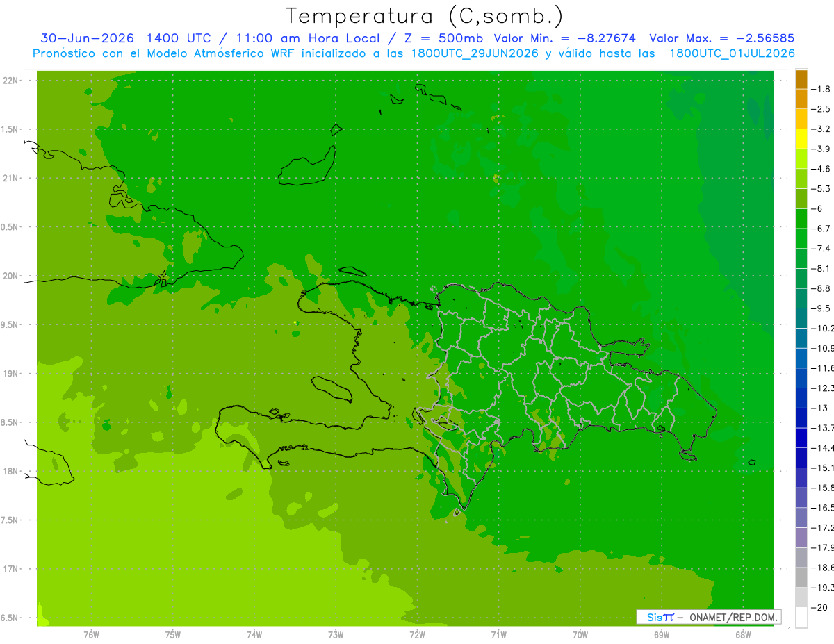834x644 pixels.
Task: Click the "73W" longitude label
Action: [x=336, y=635]
